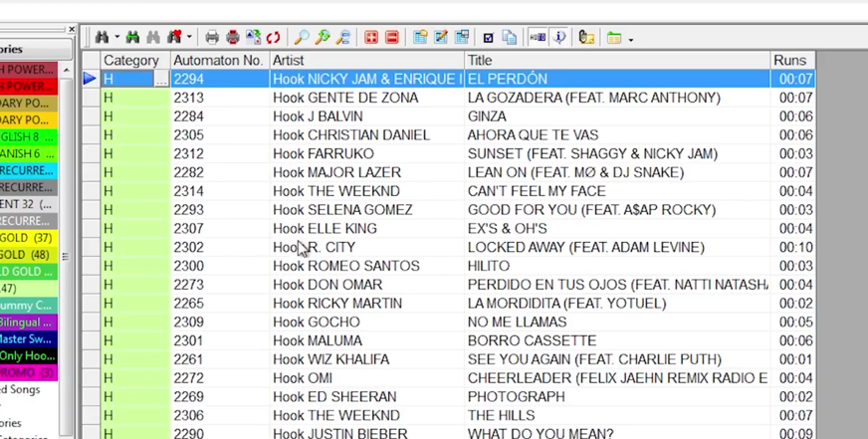Screen dimensions: 868x439
Task: Select title CAN'T FEEL MY FACE
Action: coord(537,191)
